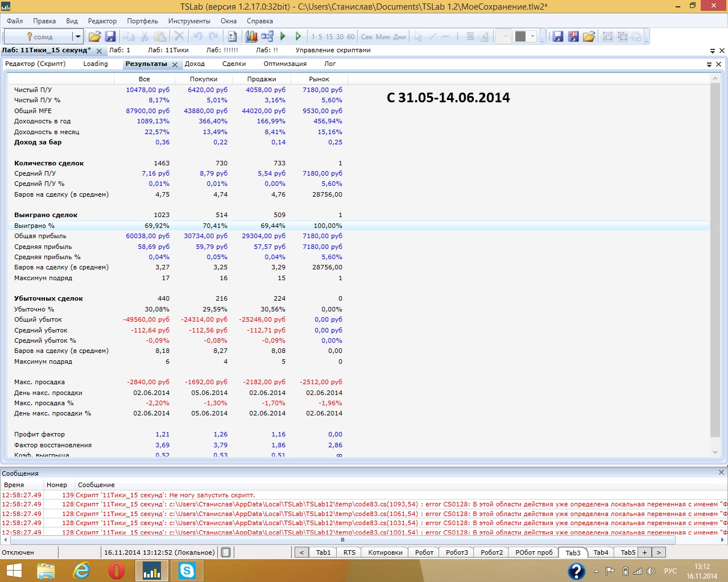Viewport: 728px width, 582px height.
Task: Click the blue floppy save icon beside the open folder
Action: 110,36
